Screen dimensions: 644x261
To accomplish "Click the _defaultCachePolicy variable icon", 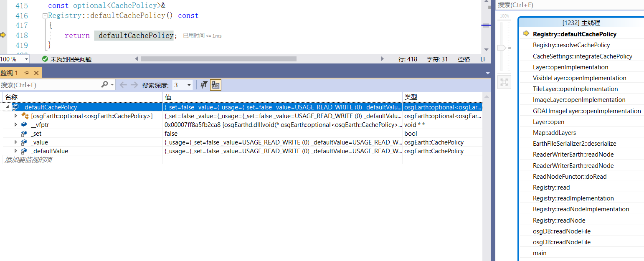I will point(15,107).
